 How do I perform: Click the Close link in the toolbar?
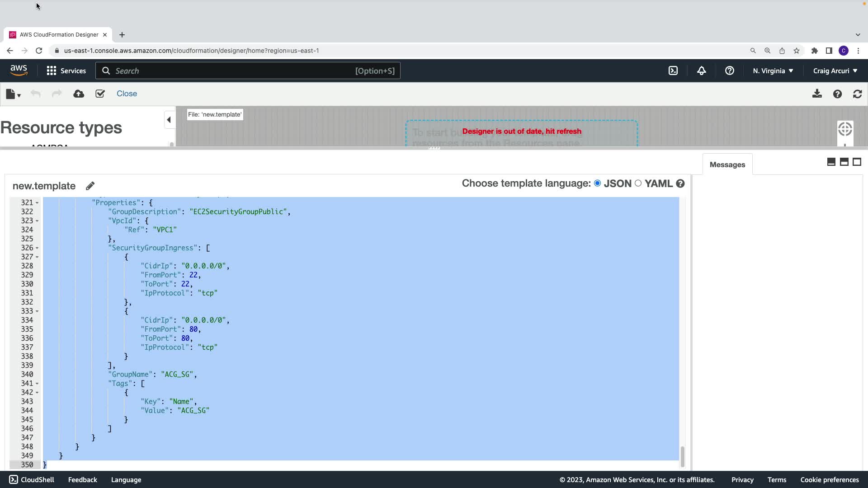coord(127,94)
